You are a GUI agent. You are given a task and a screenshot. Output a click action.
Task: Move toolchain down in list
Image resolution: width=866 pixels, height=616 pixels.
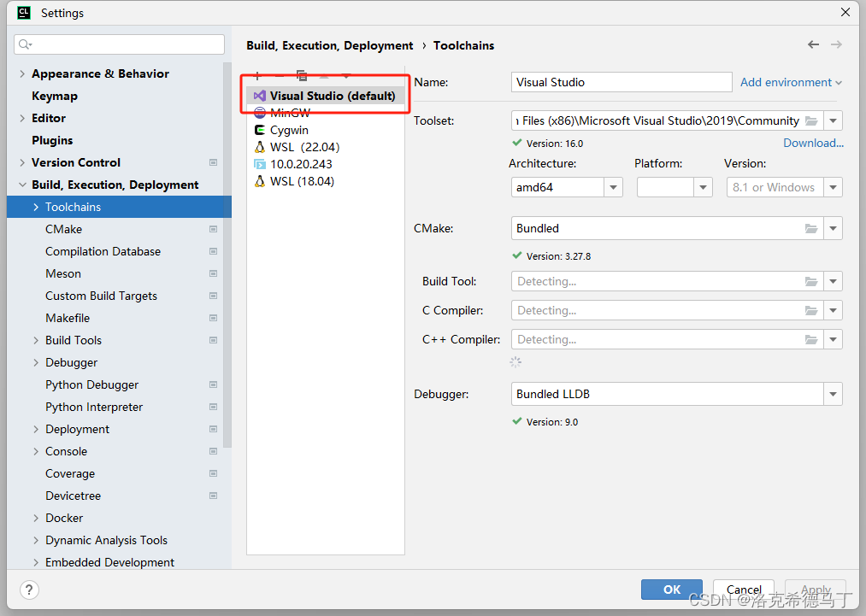[345, 76]
